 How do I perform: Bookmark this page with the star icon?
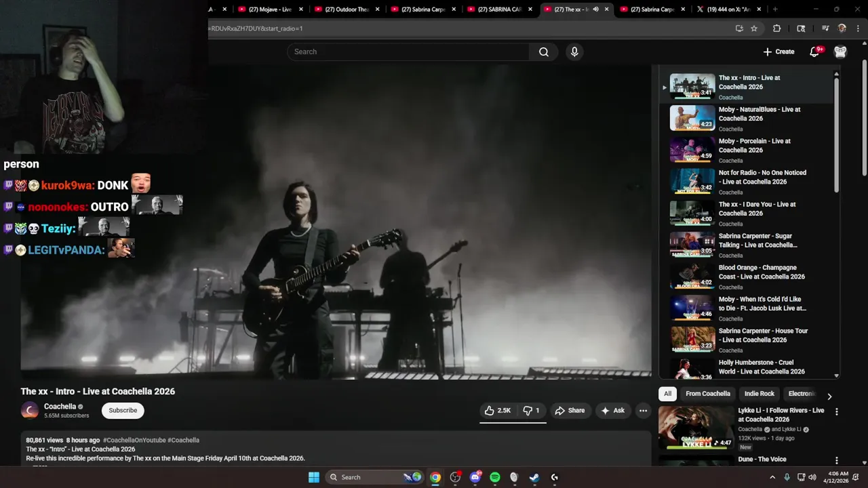click(x=754, y=28)
